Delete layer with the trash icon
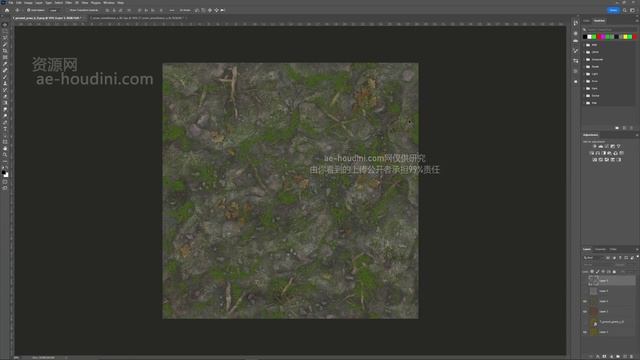Viewport: 640px width, 360px height. (x=631, y=356)
